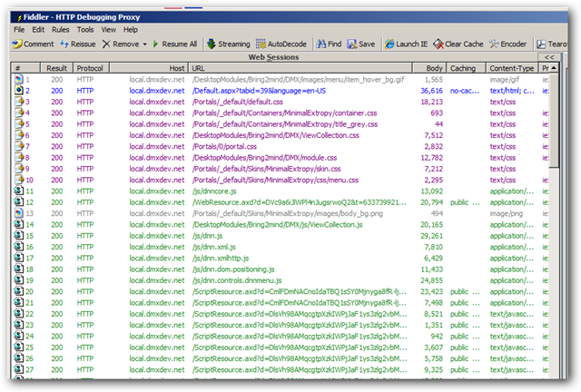Viewport: 581px width, 392px height.
Task: Open the Edit menu
Action: tap(38, 30)
